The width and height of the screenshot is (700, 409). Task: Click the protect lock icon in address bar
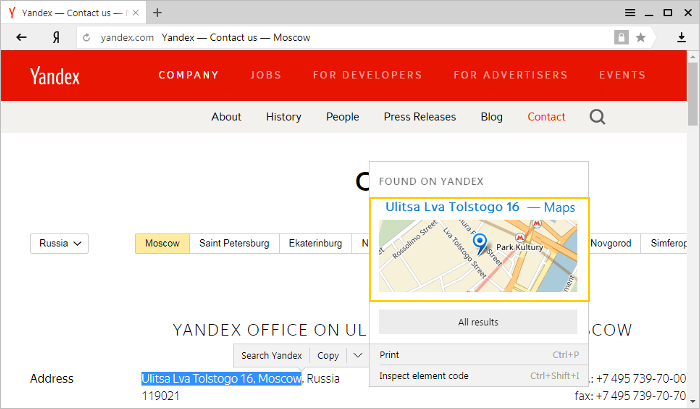(621, 38)
